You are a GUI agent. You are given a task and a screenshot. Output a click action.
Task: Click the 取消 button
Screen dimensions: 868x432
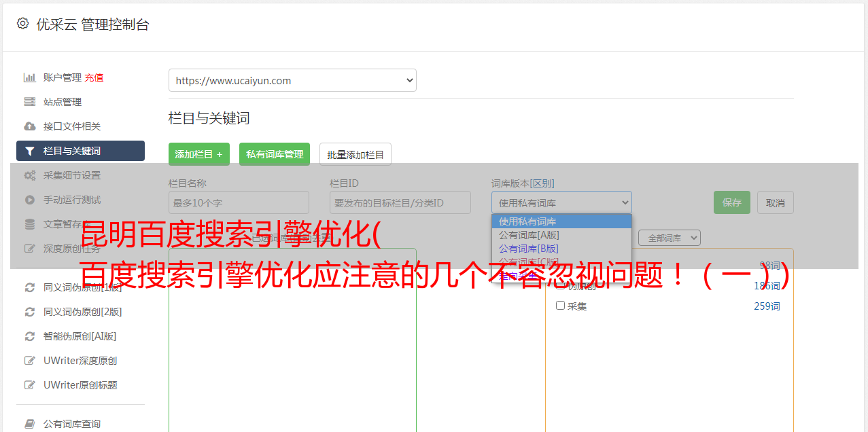776,202
